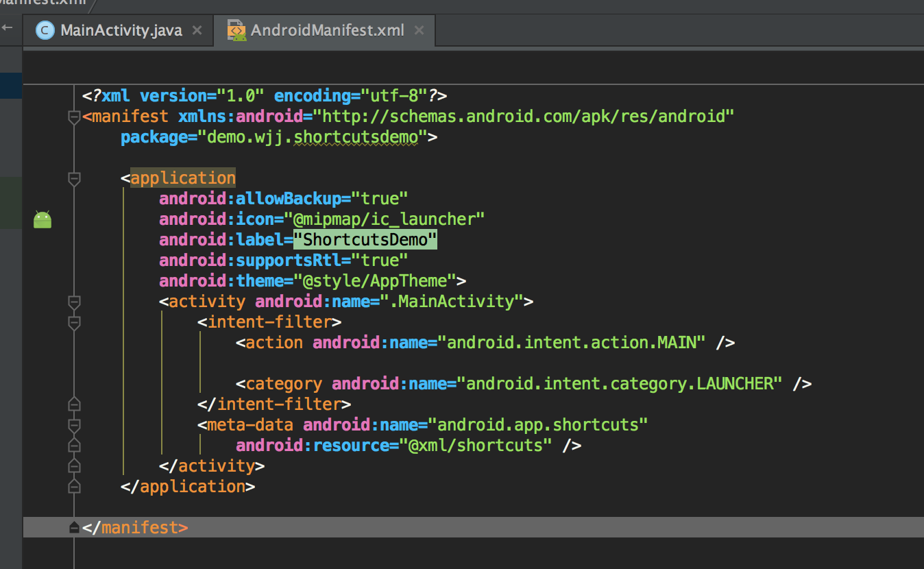Click the fold marker at closing manifest tag
Image resolution: width=924 pixels, height=569 pixels.
74,528
